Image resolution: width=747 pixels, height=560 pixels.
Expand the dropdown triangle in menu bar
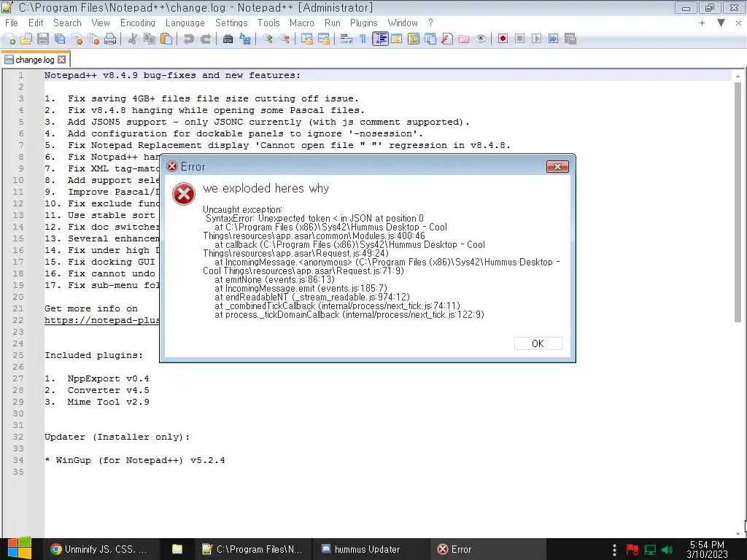click(x=721, y=23)
